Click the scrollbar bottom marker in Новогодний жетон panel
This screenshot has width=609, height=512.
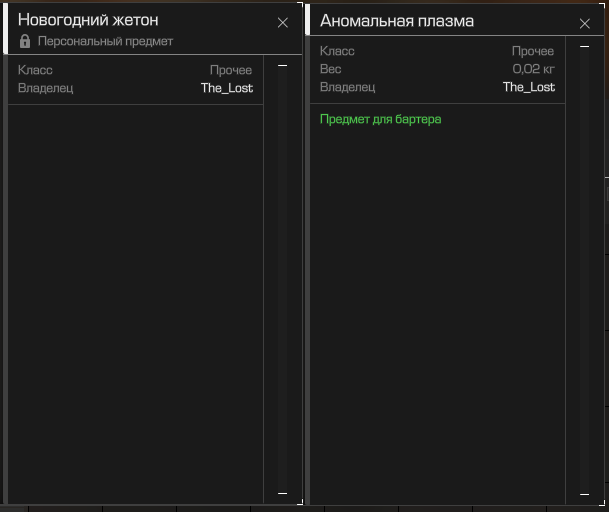(x=282, y=493)
